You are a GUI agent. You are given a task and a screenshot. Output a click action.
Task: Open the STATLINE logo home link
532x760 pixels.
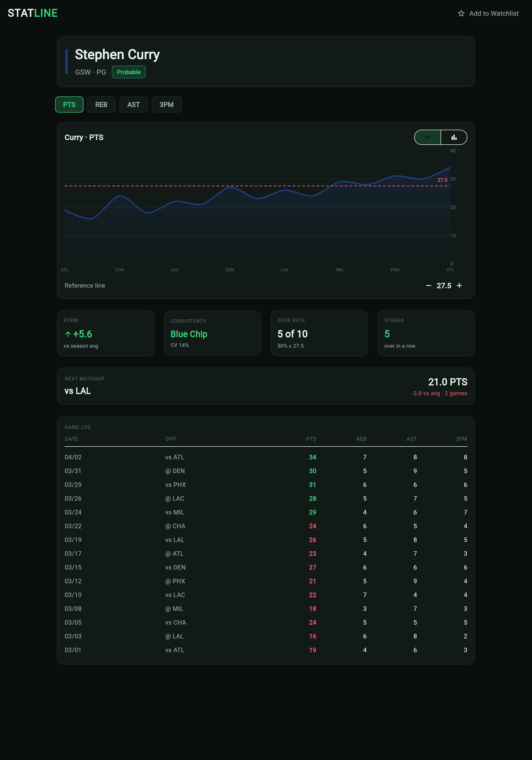(x=33, y=13)
